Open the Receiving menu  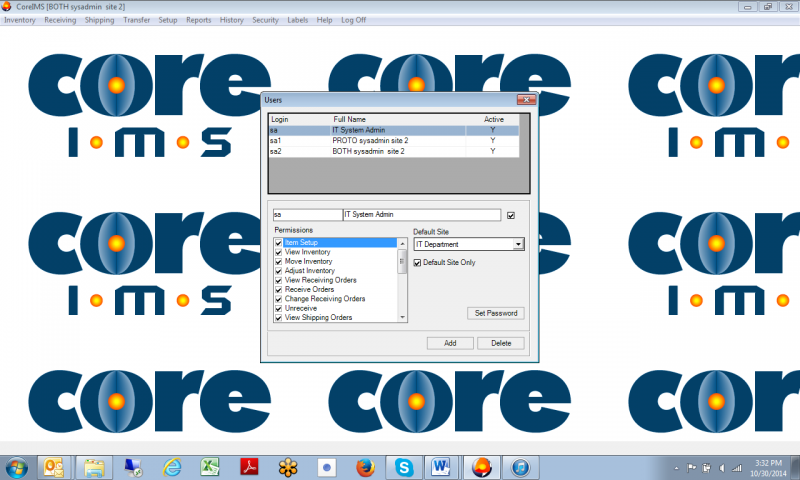pyautogui.click(x=60, y=20)
